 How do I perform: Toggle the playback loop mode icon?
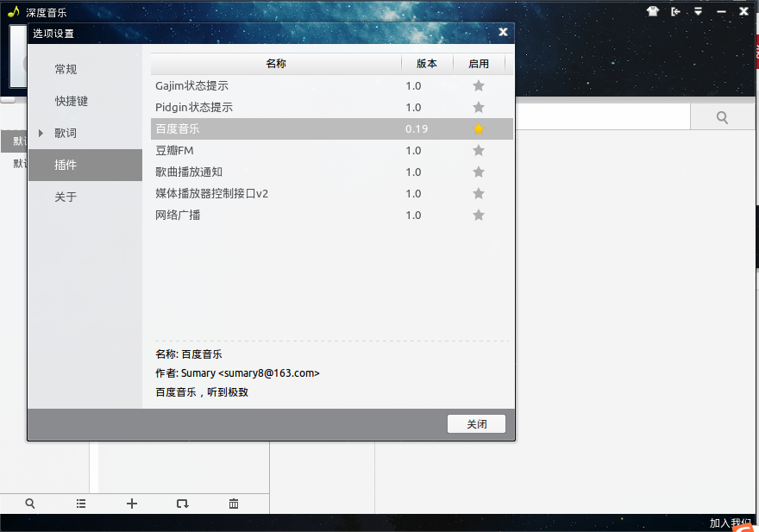[x=183, y=504]
